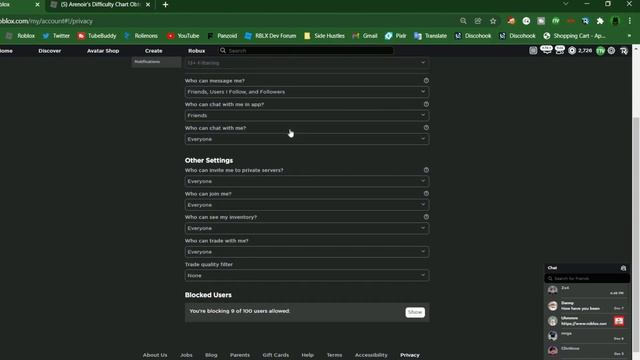Click the Roblox search input field
Image resolution: width=640 pixels, height=360 pixels.
(x=306, y=51)
